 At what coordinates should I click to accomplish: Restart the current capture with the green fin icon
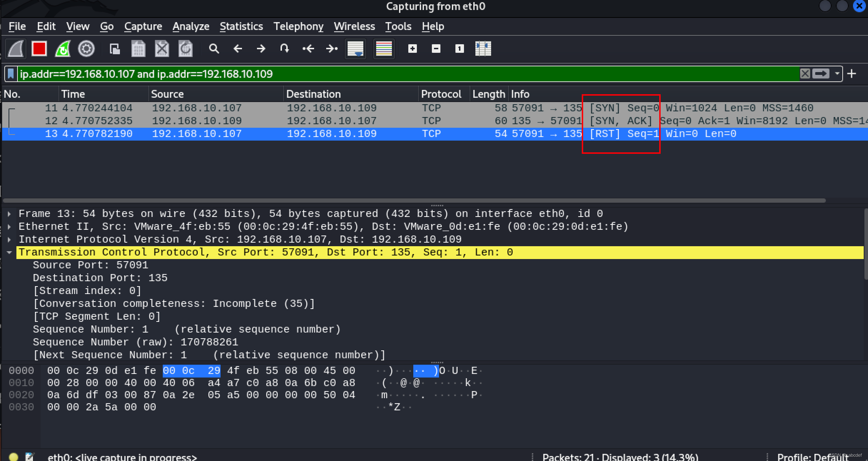tap(63, 49)
